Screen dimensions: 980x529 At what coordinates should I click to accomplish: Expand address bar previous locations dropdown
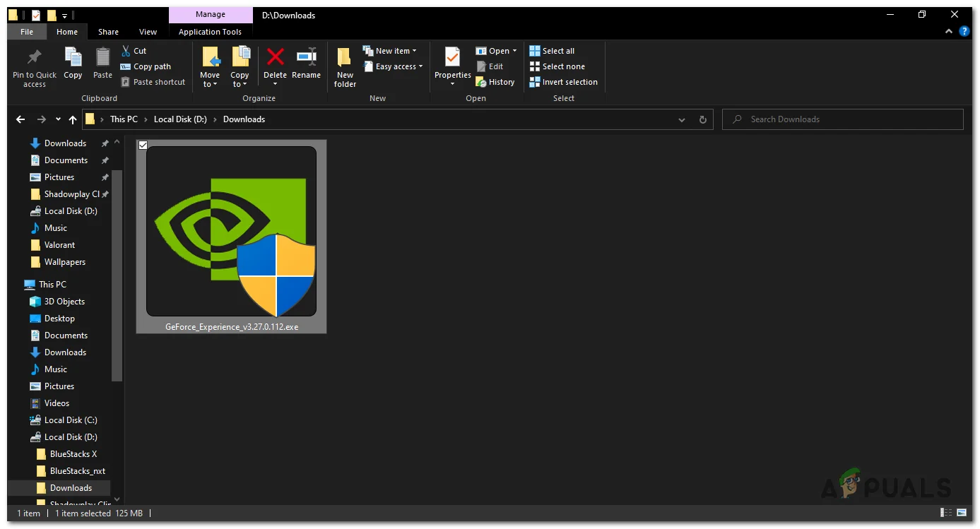click(x=681, y=120)
